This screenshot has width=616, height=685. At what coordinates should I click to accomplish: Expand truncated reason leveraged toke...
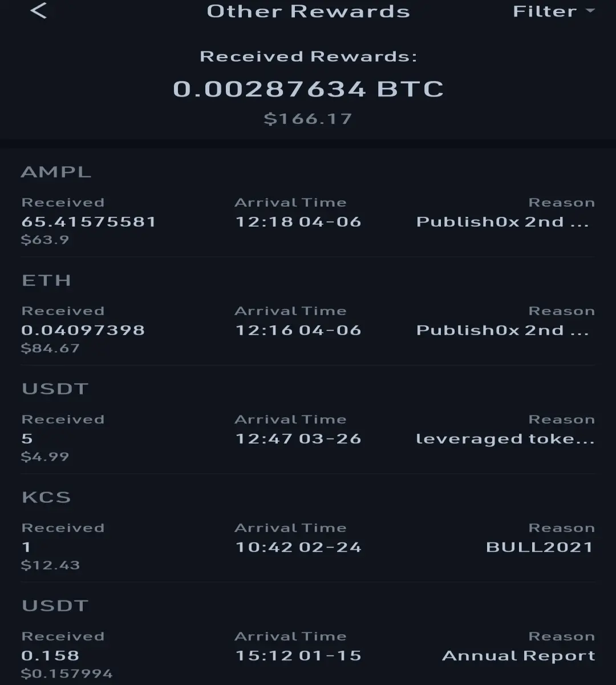click(505, 439)
